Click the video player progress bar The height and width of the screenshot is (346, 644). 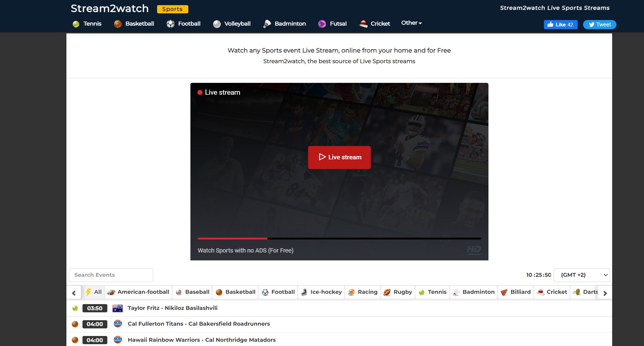pos(339,239)
